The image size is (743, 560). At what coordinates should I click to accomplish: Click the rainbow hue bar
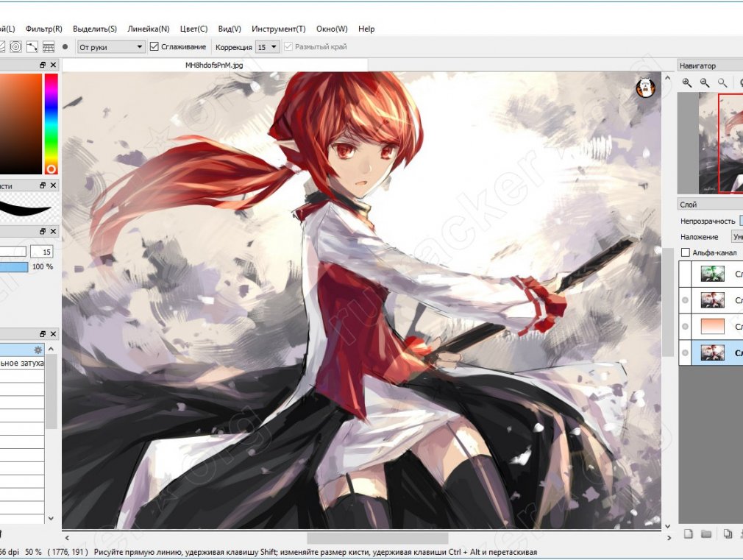point(51,124)
